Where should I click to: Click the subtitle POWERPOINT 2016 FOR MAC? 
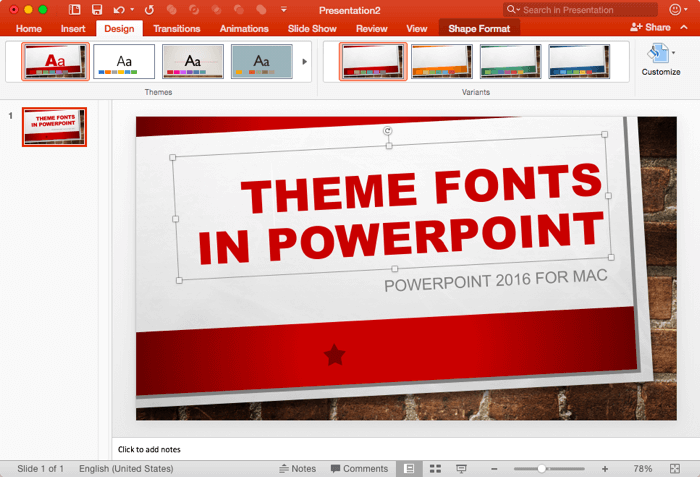[496, 280]
